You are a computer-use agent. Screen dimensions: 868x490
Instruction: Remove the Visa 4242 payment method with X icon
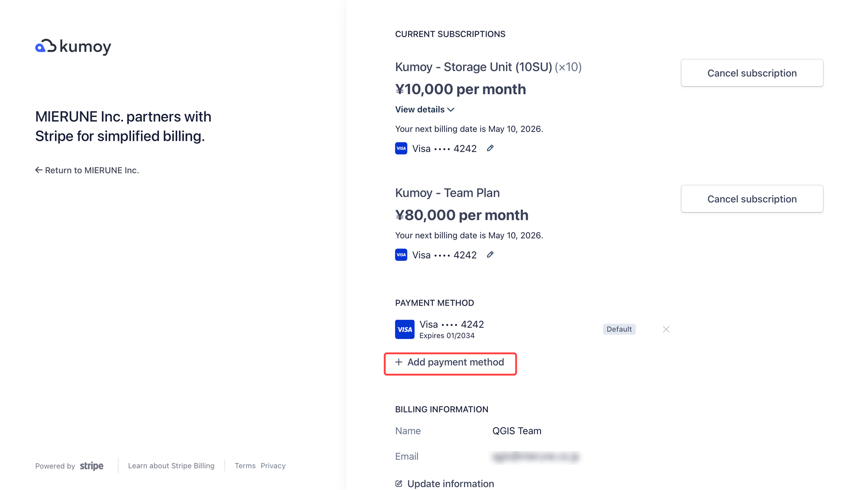click(x=666, y=329)
